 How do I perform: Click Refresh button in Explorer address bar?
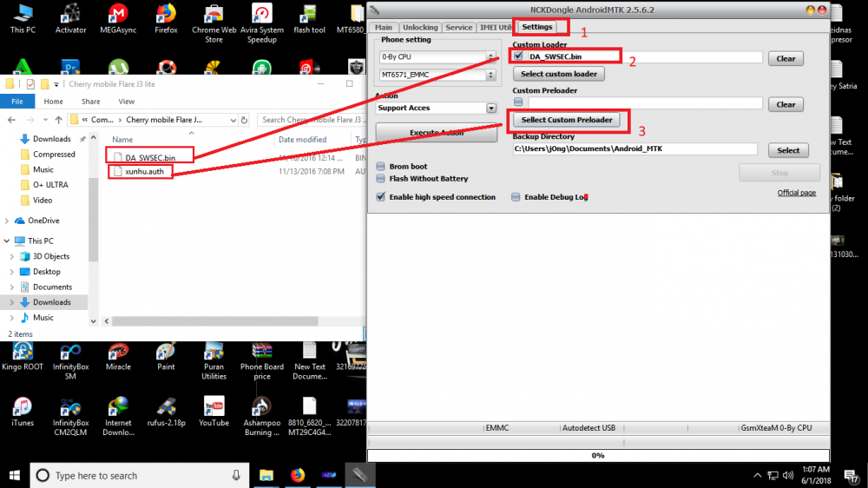tap(244, 120)
